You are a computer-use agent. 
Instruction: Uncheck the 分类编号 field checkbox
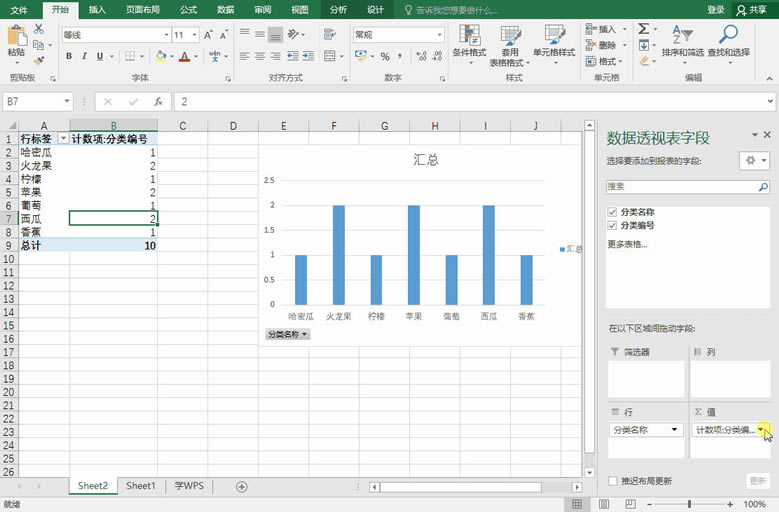(x=612, y=225)
